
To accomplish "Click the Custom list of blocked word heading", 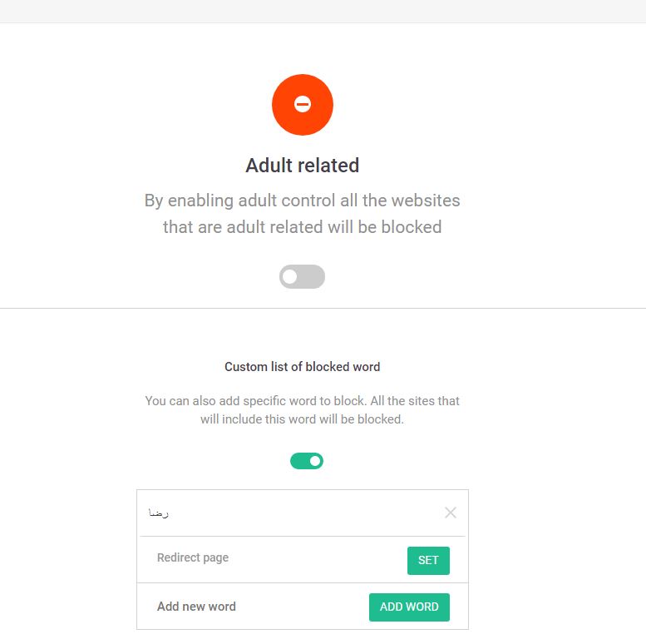I will click(302, 367).
